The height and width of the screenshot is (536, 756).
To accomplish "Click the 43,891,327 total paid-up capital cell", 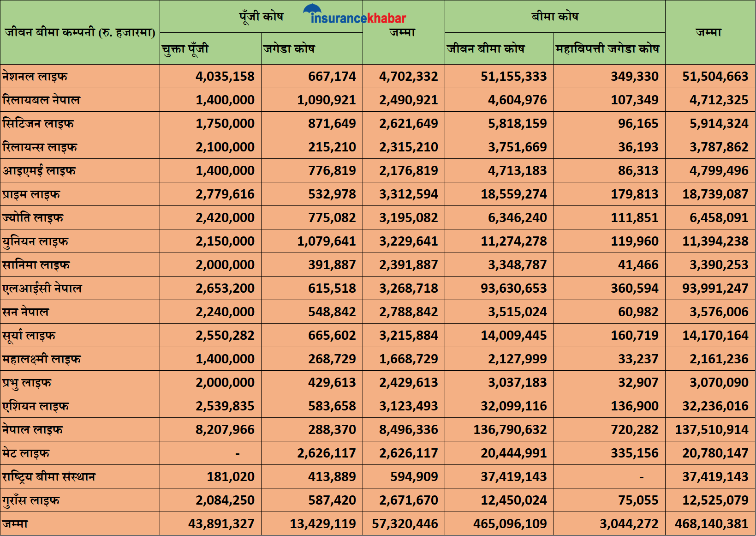I will coord(221,524).
